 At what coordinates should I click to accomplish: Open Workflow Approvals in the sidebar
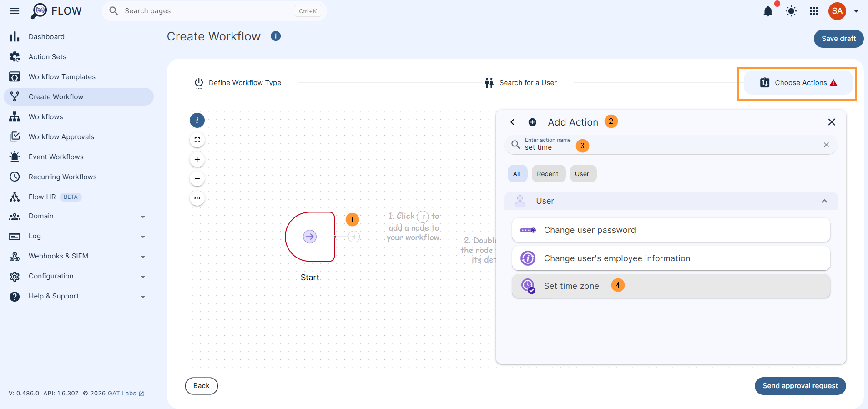pyautogui.click(x=79, y=137)
